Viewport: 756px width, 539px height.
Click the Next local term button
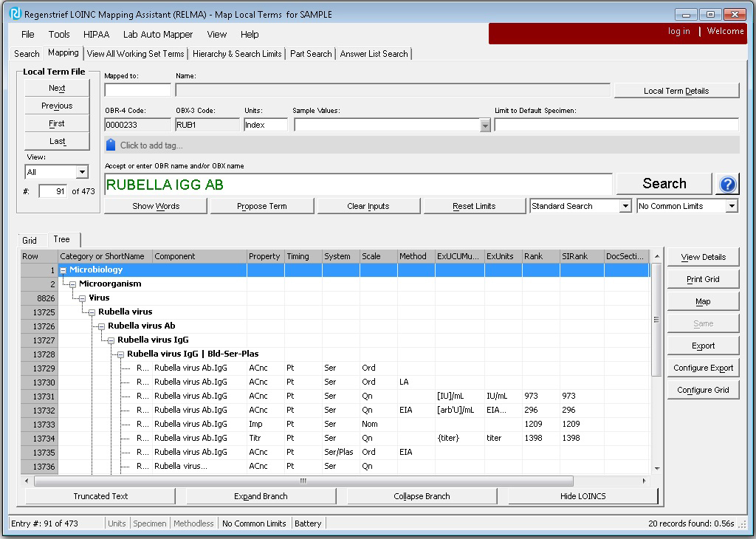click(x=57, y=88)
